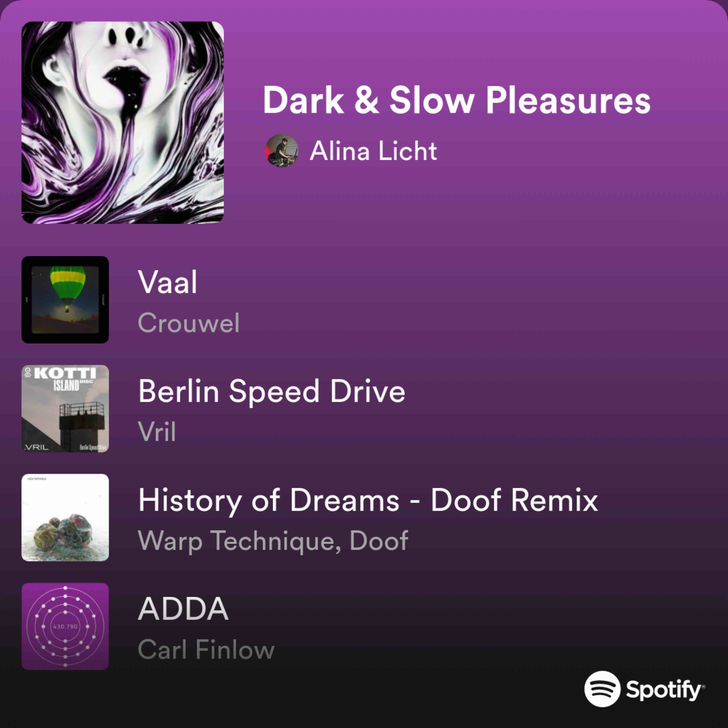
Task: Open the Dark & Slow Pleasures playlist title
Action: click(457, 100)
